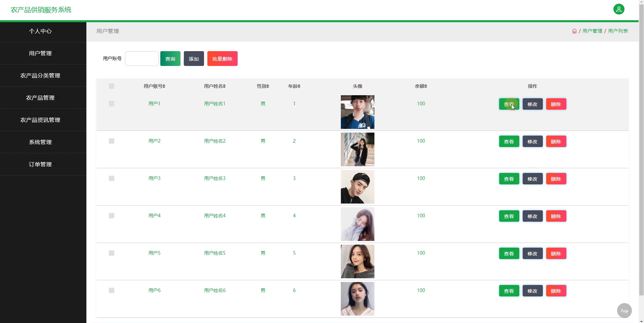Click 用户列表 breadcrumb link
Image resolution: width=644 pixels, height=323 pixels.
618,31
